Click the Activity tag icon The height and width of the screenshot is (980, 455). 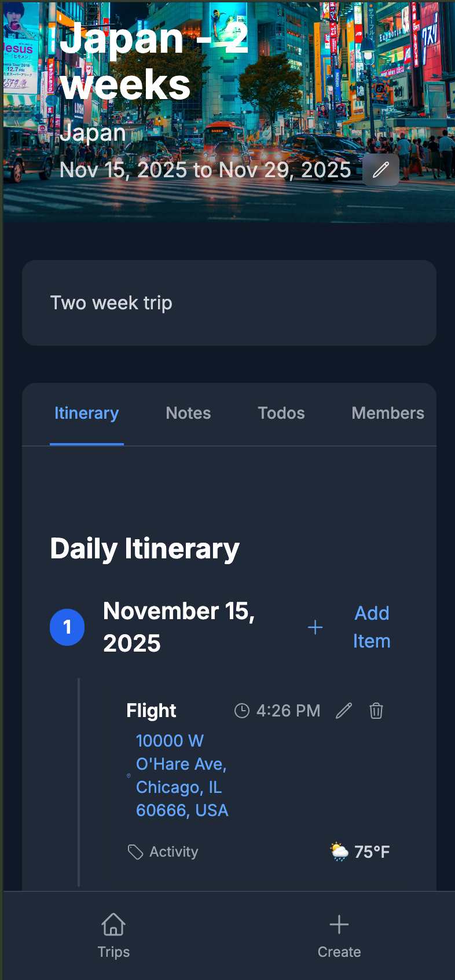point(135,852)
